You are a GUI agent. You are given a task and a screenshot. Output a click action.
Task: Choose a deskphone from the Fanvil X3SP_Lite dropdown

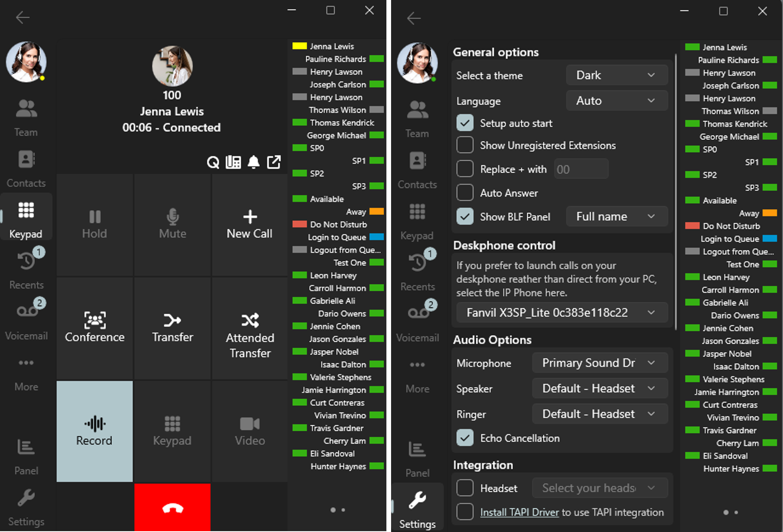tap(562, 313)
